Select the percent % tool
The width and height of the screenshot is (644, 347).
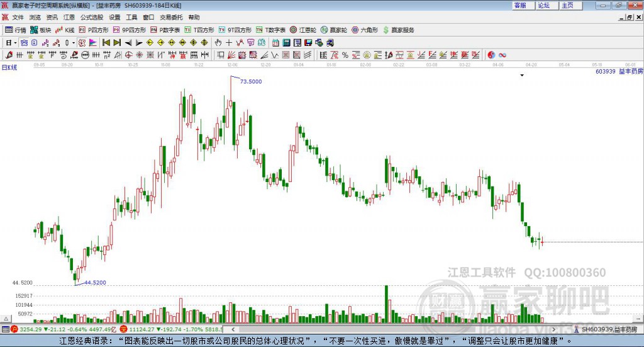coord(345,55)
